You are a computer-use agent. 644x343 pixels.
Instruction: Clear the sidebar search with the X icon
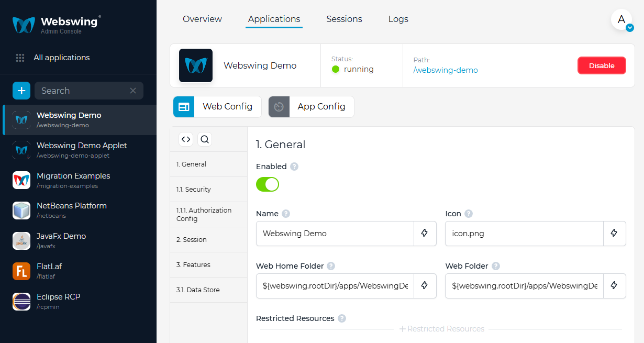click(133, 91)
